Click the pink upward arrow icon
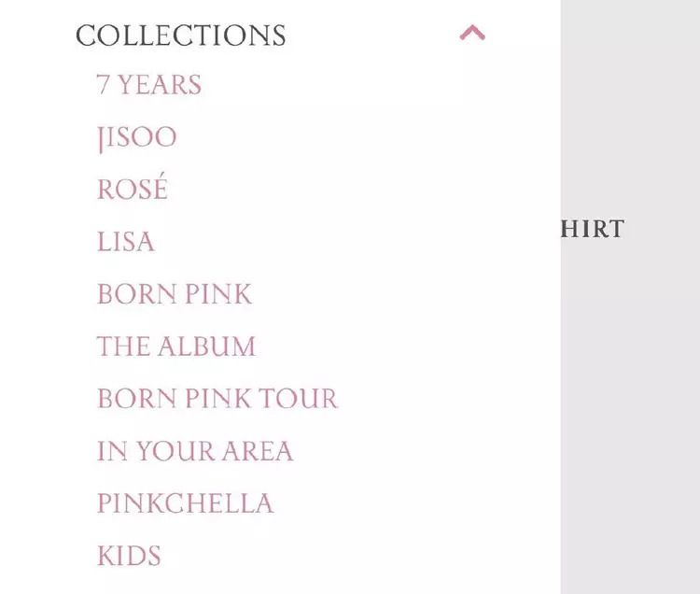The height and width of the screenshot is (594, 700). (472, 34)
